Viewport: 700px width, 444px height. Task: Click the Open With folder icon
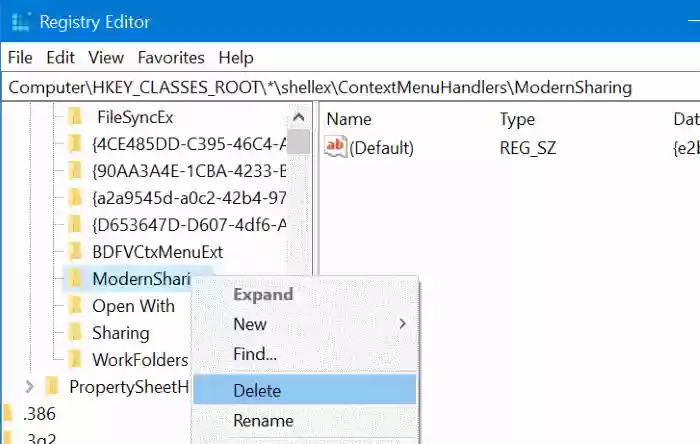(75, 306)
